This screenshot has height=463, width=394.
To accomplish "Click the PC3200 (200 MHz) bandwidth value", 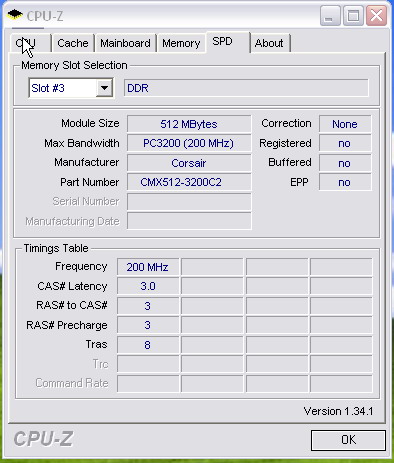I will pos(189,143).
